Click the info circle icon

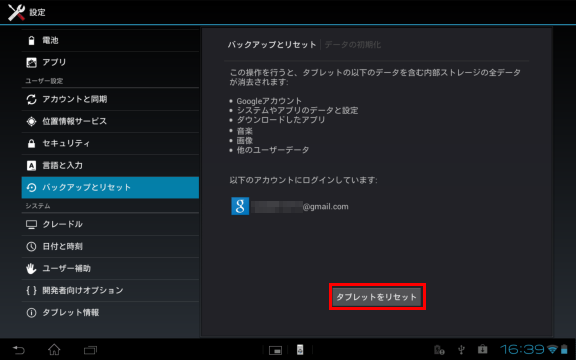pos(32,313)
